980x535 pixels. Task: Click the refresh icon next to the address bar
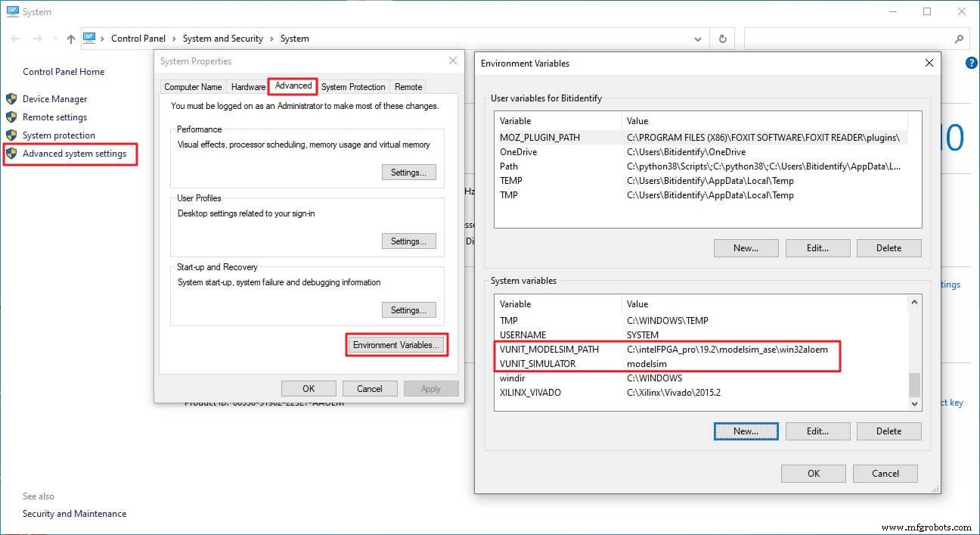[x=722, y=38]
